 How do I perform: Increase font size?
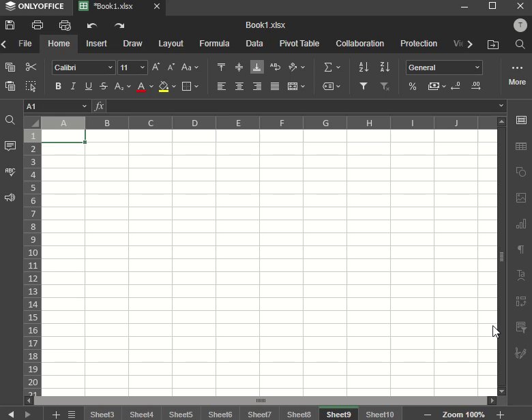point(156,67)
